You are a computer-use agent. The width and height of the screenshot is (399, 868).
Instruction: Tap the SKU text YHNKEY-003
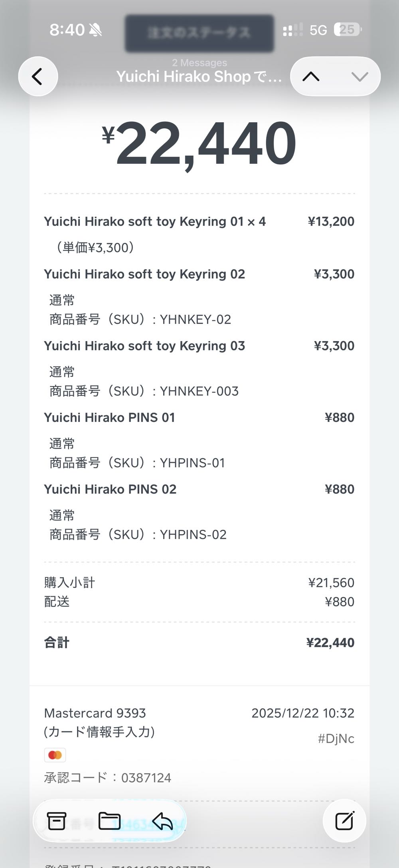[199, 391]
